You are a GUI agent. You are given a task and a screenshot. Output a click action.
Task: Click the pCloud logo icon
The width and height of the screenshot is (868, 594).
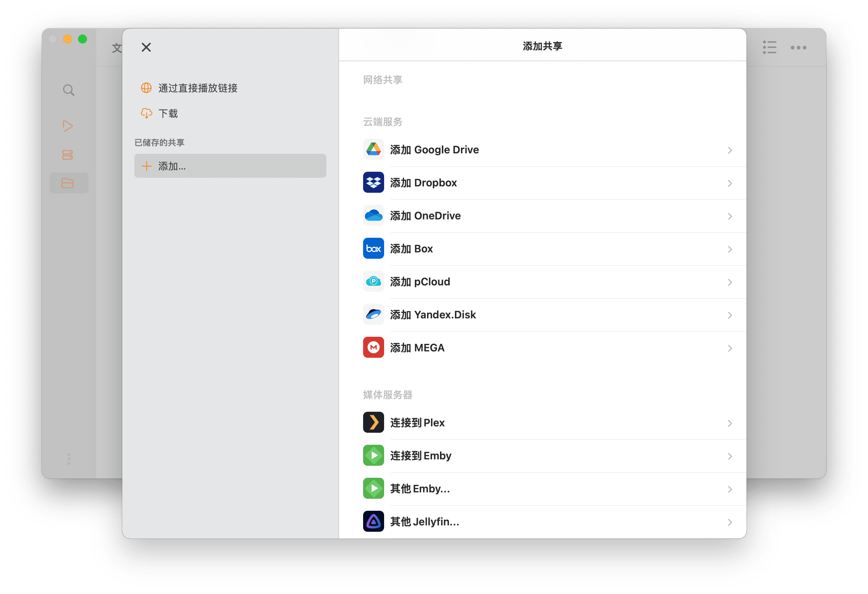coord(373,282)
